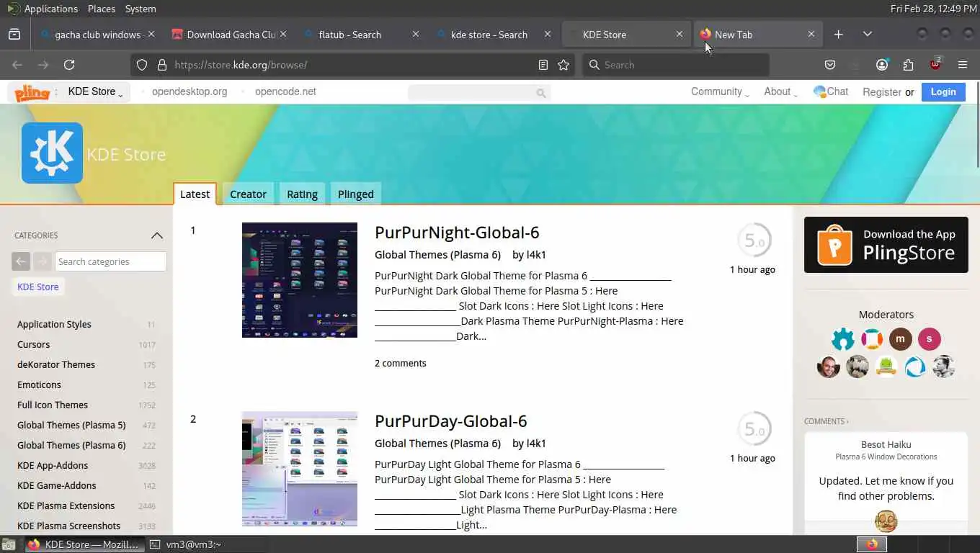Bookmark this page with the star icon
The image size is (980, 553).
pyautogui.click(x=563, y=65)
